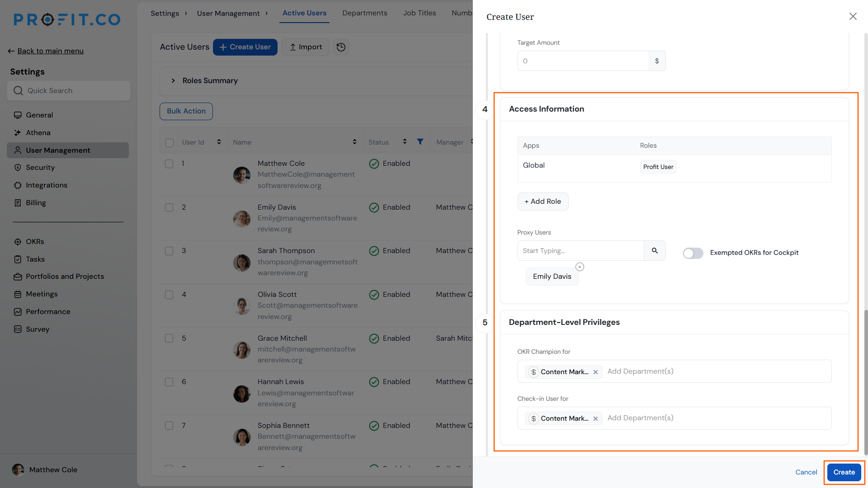Click the Create button to save user

click(x=844, y=472)
